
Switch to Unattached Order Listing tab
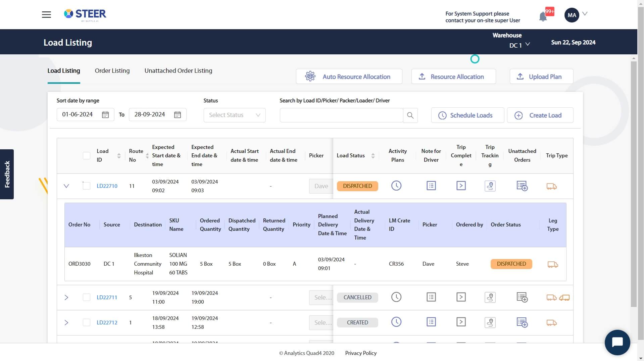(x=178, y=71)
